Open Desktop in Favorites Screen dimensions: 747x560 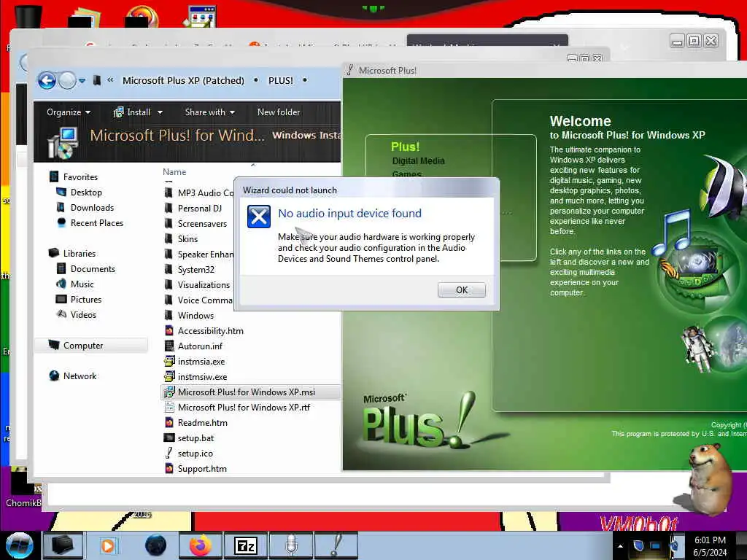tap(86, 192)
